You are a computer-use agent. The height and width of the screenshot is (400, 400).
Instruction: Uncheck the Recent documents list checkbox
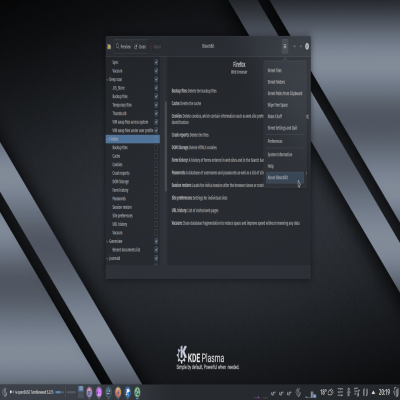click(x=156, y=250)
